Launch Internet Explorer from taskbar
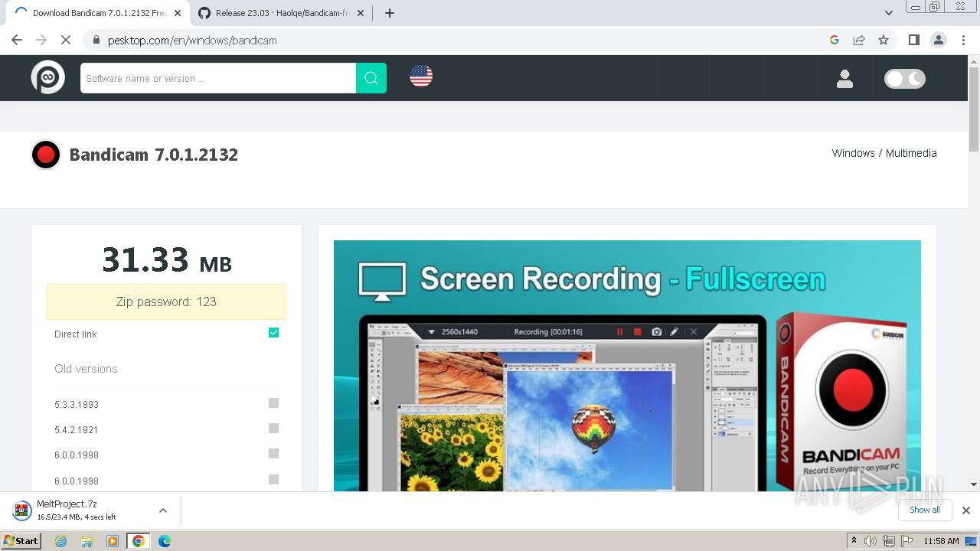 pos(61,541)
